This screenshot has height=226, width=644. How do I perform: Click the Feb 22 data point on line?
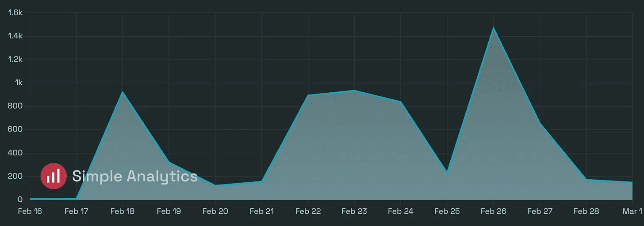coord(308,95)
